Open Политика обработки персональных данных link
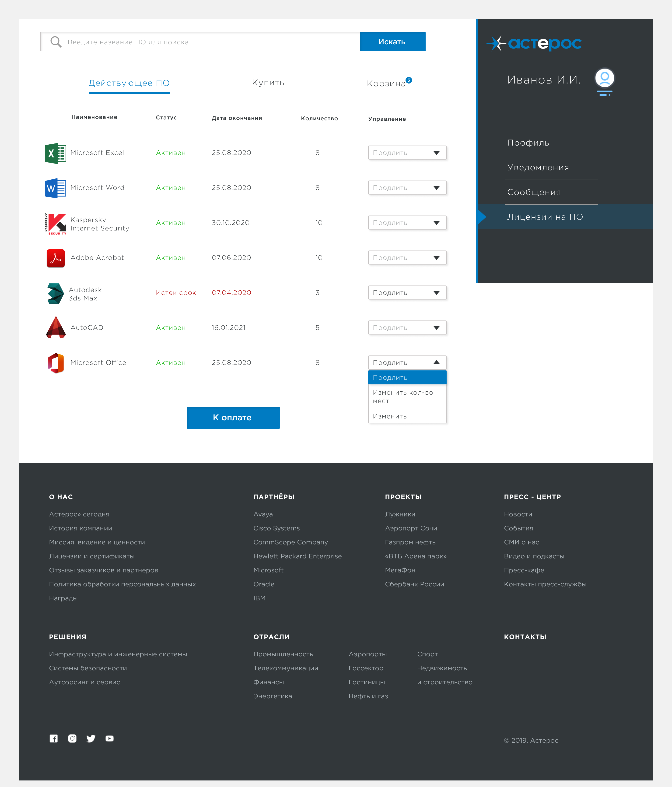The image size is (672, 787). pyautogui.click(x=122, y=584)
